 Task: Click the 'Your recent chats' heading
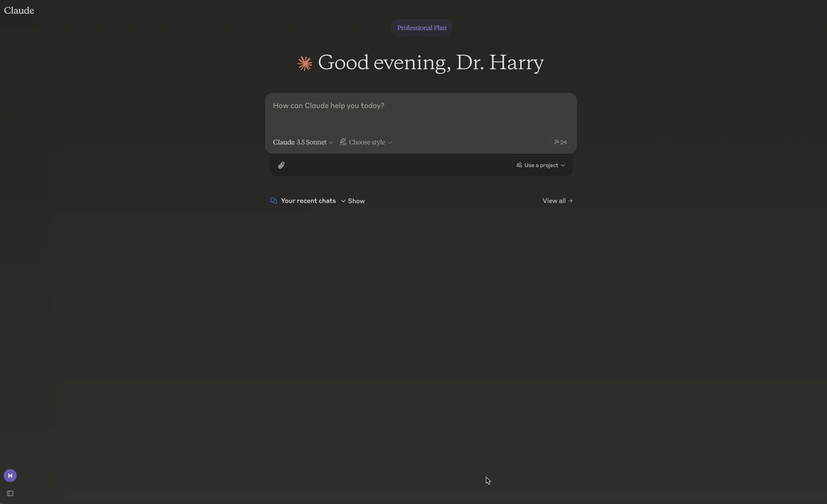[x=308, y=201]
